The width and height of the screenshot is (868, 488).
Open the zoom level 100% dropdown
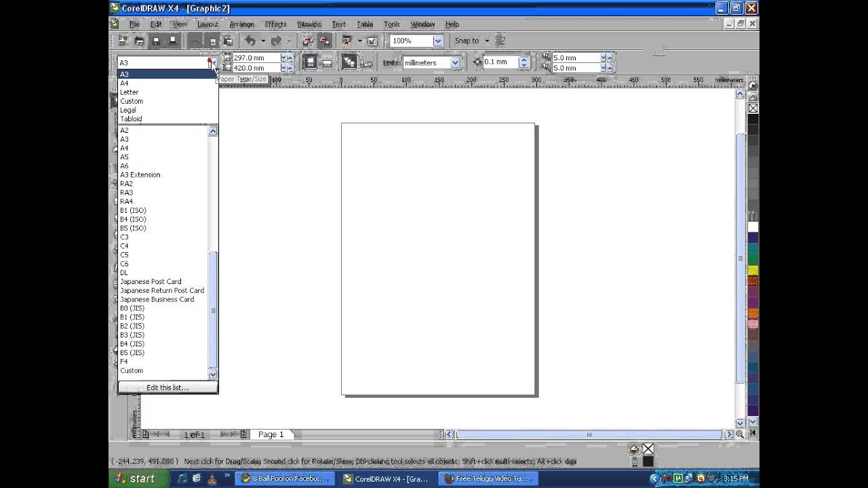pyautogui.click(x=438, y=41)
